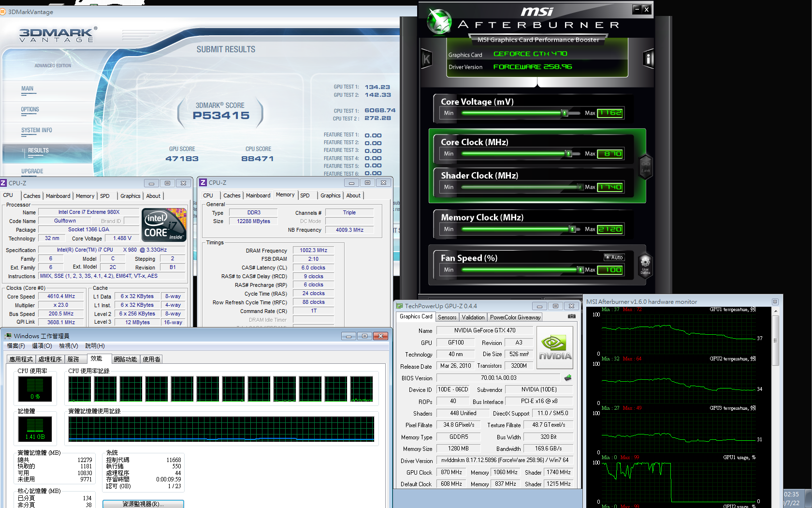The height and width of the screenshot is (508, 812).
Task: Click the GPU-Z title bar icon
Action: coord(399,306)
